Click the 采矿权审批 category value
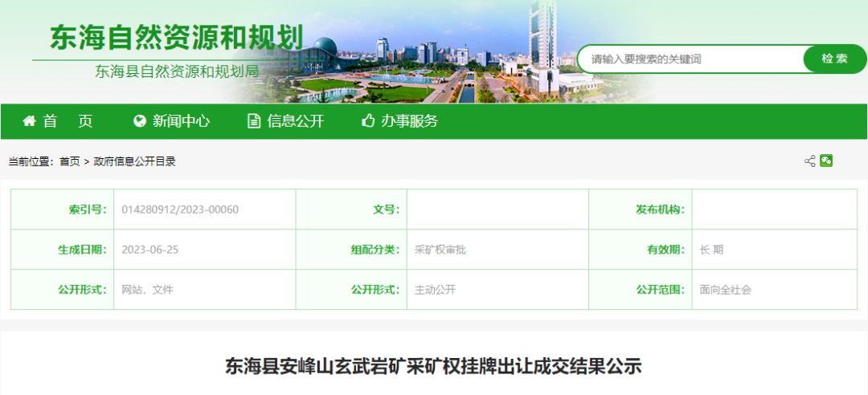 [x=440, y=250]
